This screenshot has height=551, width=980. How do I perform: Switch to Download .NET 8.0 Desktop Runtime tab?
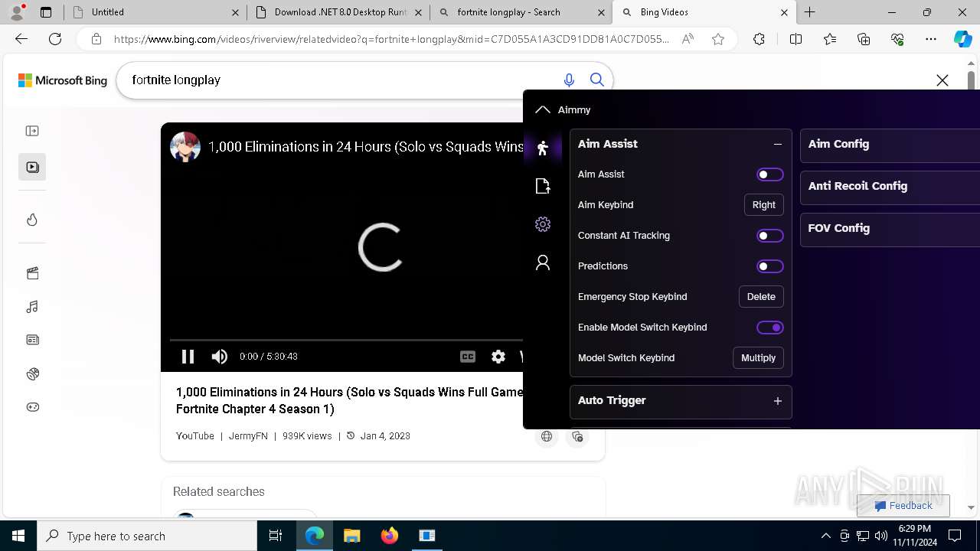point(340,12)
